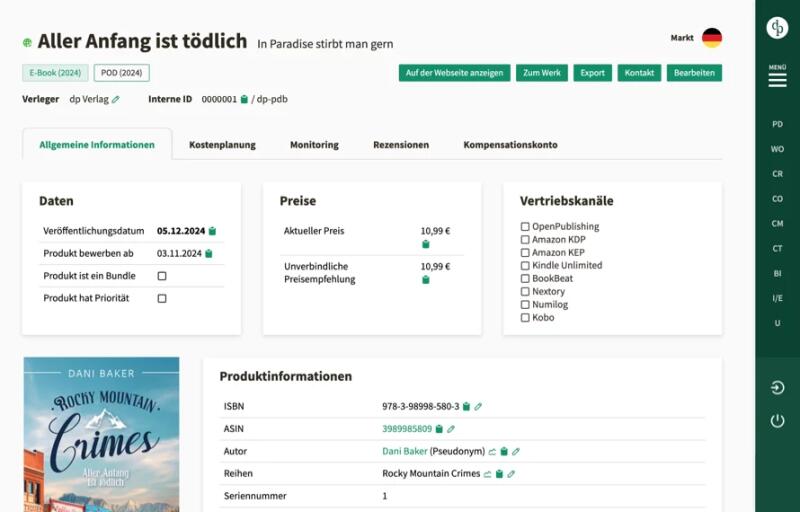The height and width of the screenshot is (512, 800).
Task: Copy the ISBN clipboard icon
Action: tap(466, 406)
